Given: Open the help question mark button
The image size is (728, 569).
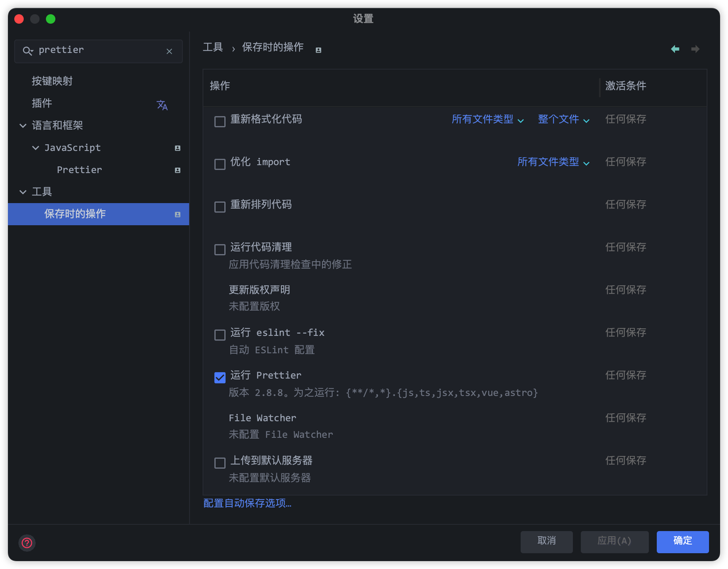Looking at the screenshot, I should 27,543.
